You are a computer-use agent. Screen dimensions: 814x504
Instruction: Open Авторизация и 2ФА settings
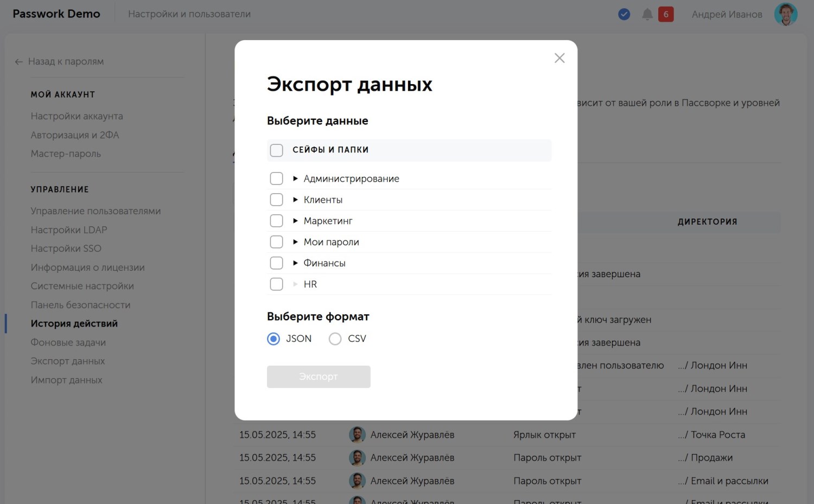75,135
